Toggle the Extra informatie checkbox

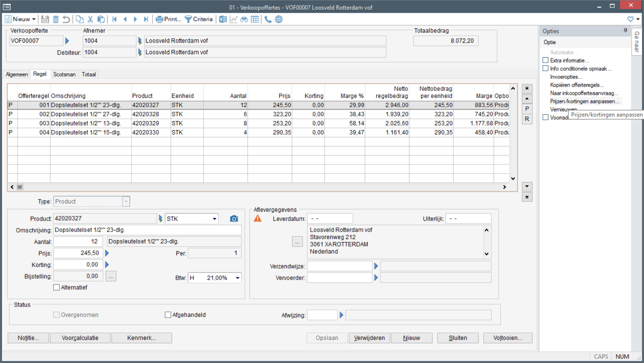tap(546, 60)
